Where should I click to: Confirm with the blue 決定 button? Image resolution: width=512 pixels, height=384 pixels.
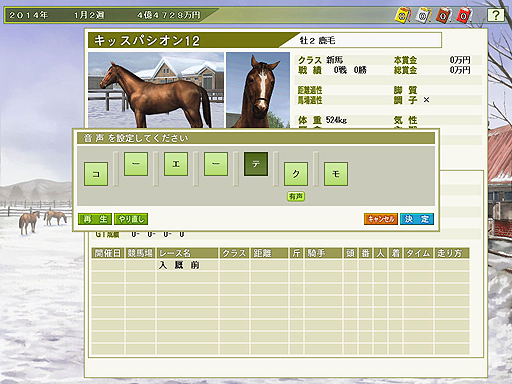click(417, 219)
